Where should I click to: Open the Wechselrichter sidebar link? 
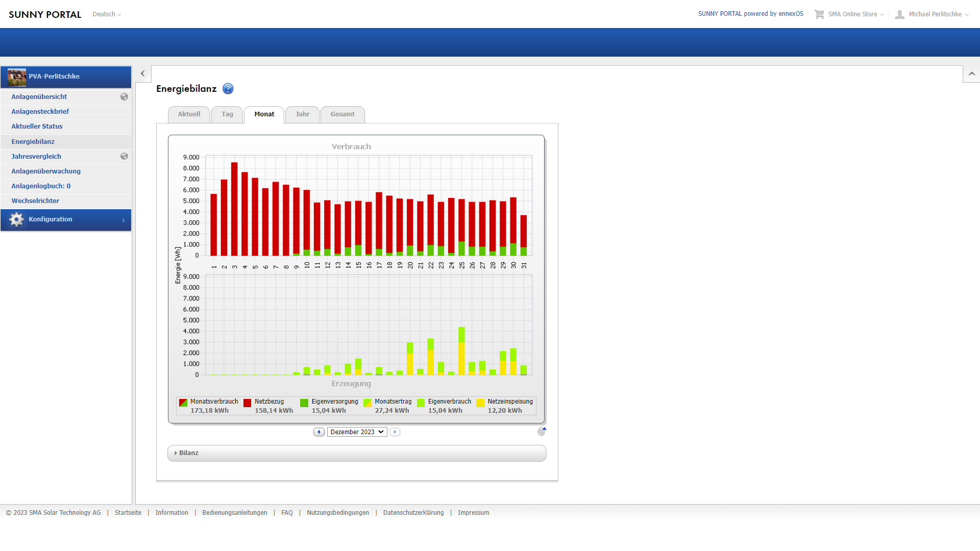[x=35, y=201]
